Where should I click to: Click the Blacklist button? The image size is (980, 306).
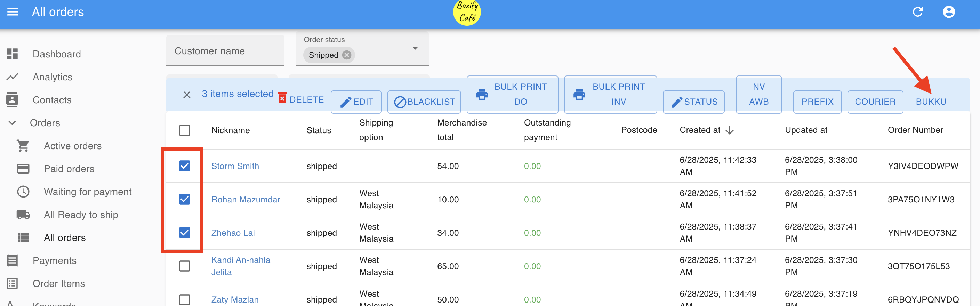424,102
